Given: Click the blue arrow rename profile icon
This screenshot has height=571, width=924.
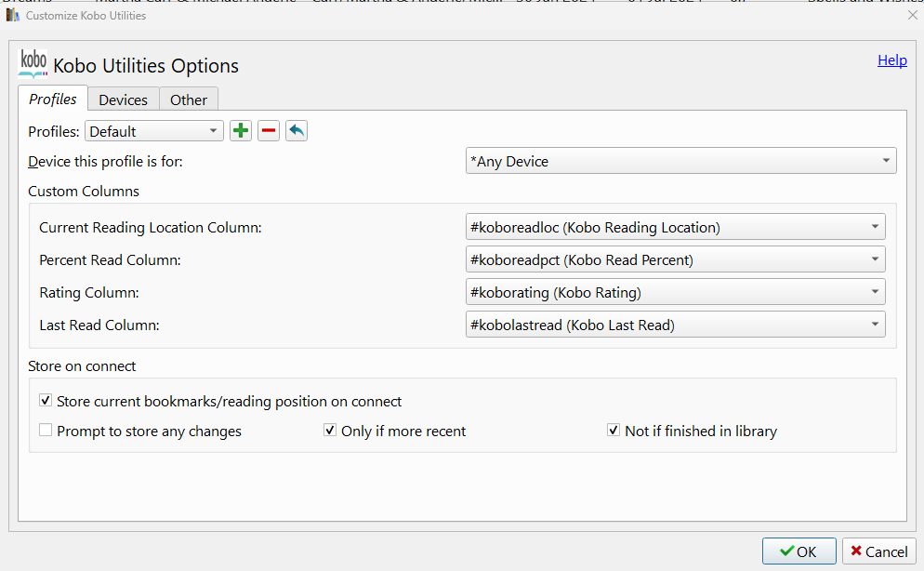Looking at the screenshot, I should click(x=296, y=131).
